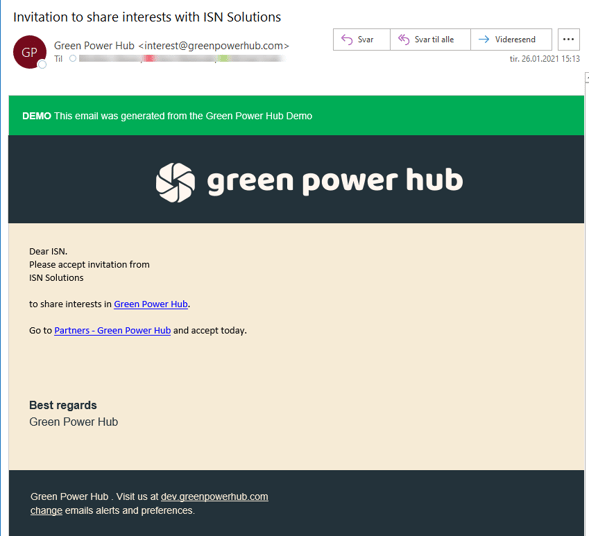Click the GP sender avatar circle
Image resolution: width=589 pixels, height=536 pixels.
coord(30,52)
